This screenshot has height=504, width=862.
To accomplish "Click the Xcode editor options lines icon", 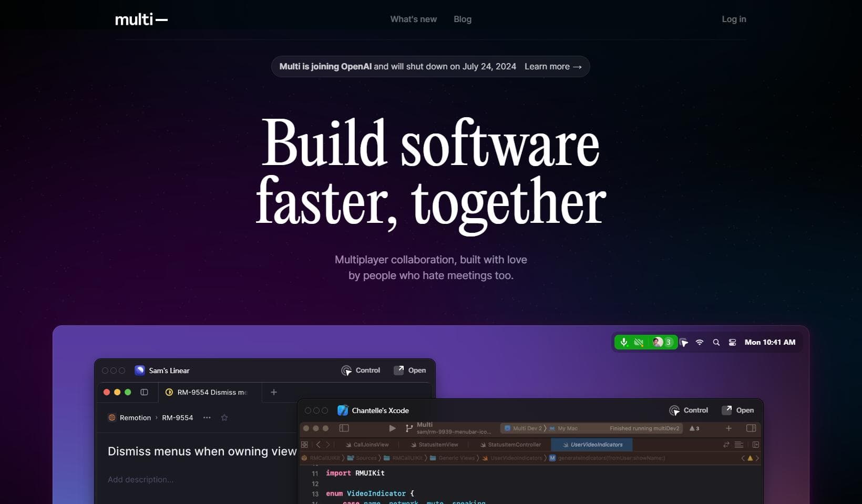I will pyautogui.click(x=739, y=445).
